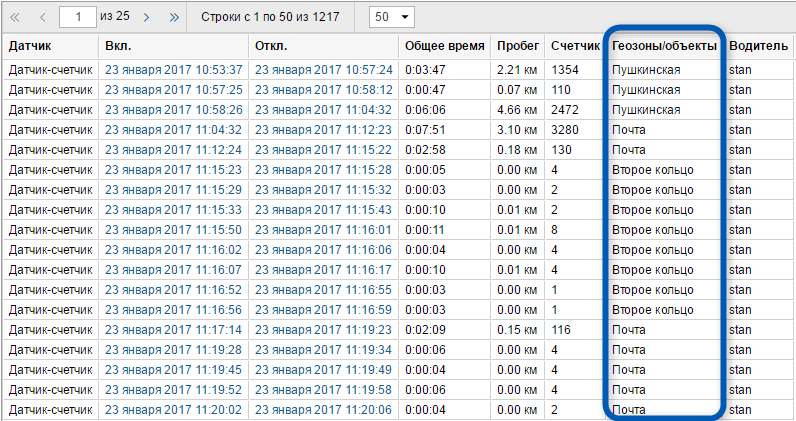Sort by the Геозоны/объекты column header
796x421 pixels.
(664, 46)
